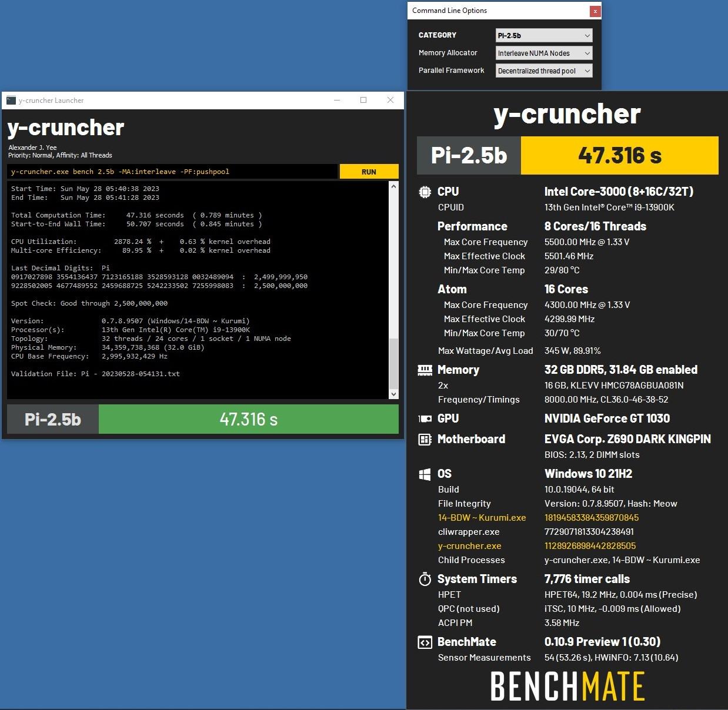The height and width of the screenshot is (710, 728).
Task: Click the Priority: Normal, Affinity: All Threads text
Action: pos(60,155)
